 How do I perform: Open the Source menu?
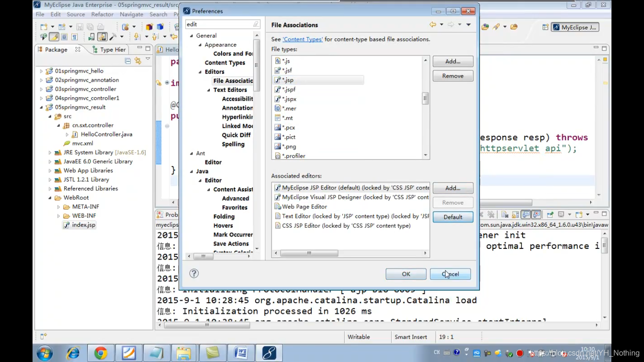tap(76, 14)
